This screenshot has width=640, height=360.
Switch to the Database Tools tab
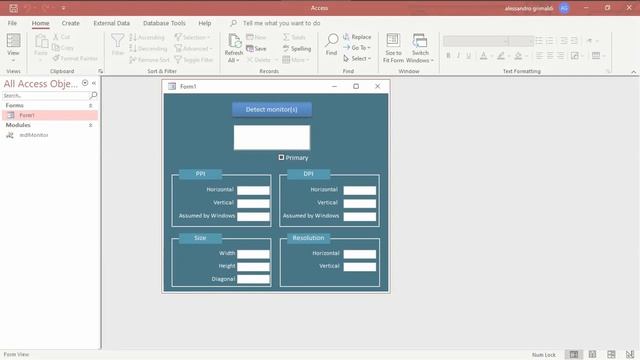click(x=164, y=23)
